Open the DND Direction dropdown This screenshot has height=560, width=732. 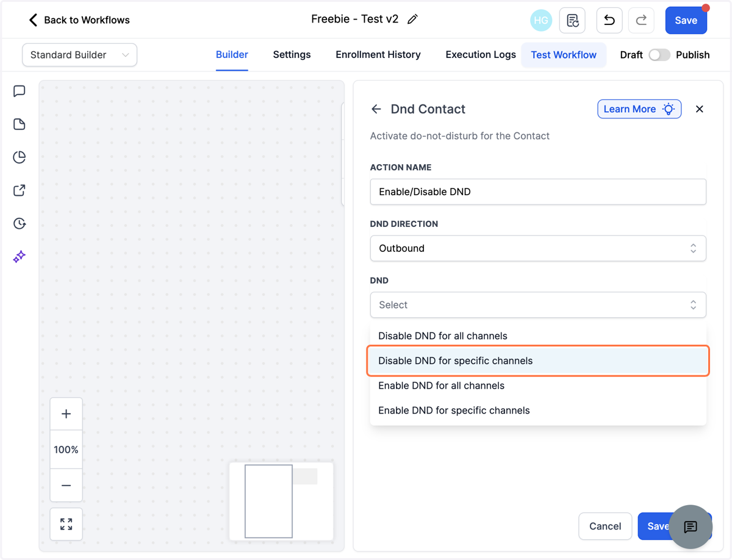pyautogui.click(x=538, y=248)
